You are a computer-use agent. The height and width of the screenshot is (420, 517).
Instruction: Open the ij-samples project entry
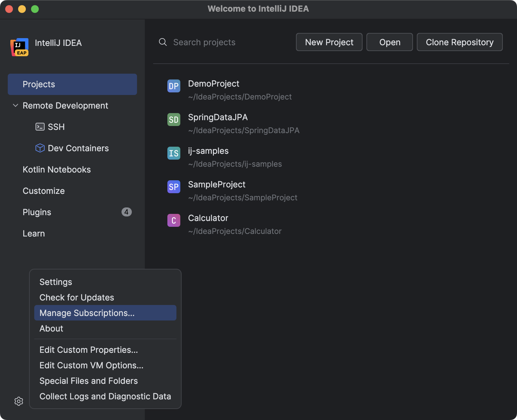(208, 151)
